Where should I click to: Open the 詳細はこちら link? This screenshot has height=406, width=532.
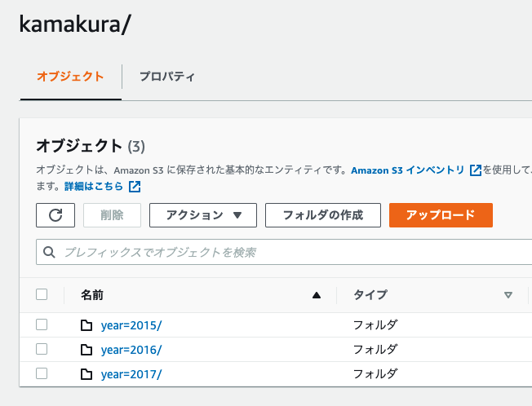pos(94,187)
